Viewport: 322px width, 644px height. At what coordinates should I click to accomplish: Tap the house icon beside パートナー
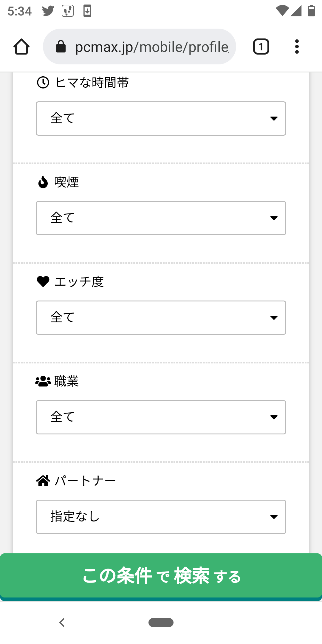(43, 481)
